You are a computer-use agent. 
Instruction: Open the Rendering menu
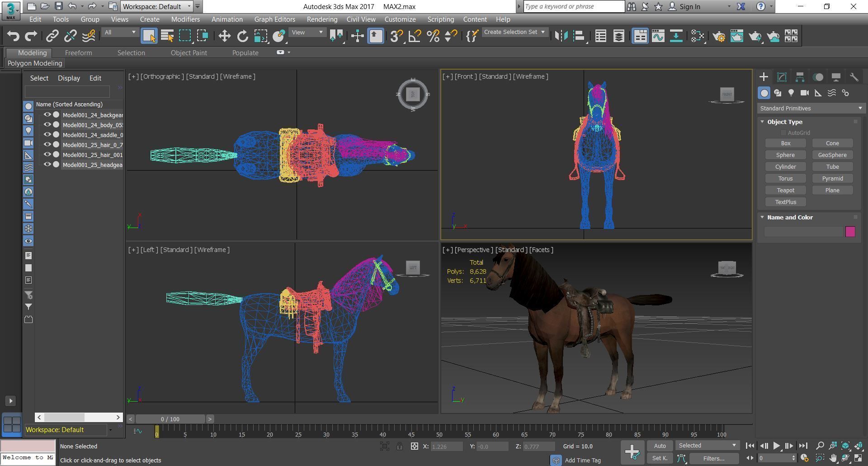tap(322, 19)
